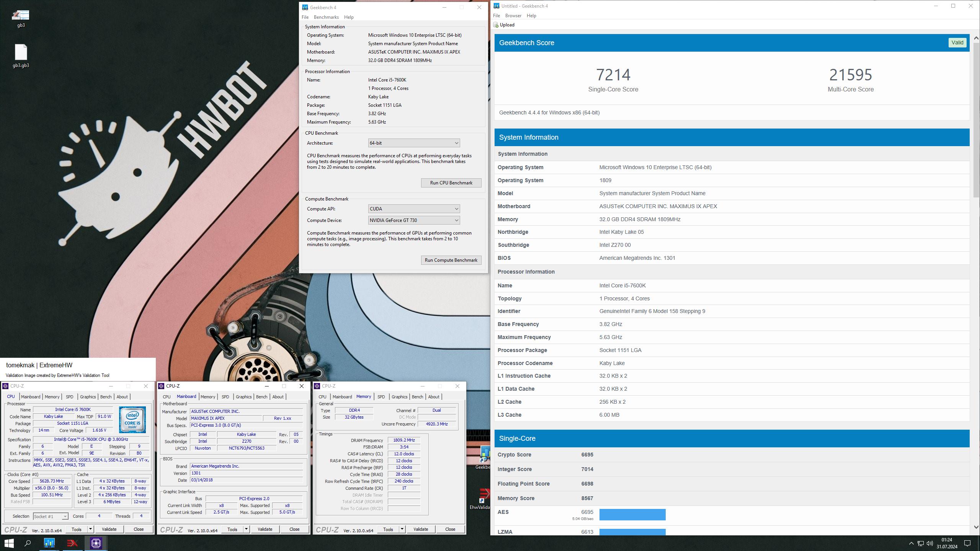The image size is (980, 551).
Task: Click the 7214 Single-Core Score
Action: click(x=613, y=75)
